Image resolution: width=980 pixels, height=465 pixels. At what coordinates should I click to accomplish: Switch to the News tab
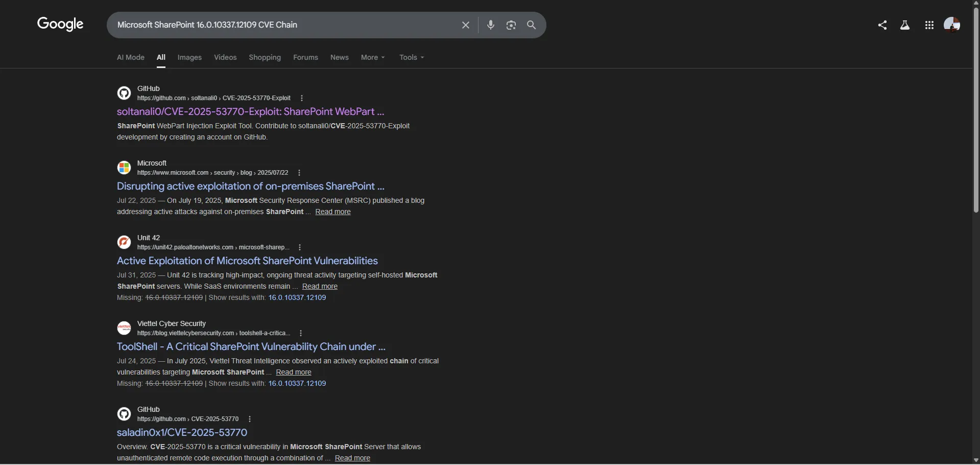(339, 57)
